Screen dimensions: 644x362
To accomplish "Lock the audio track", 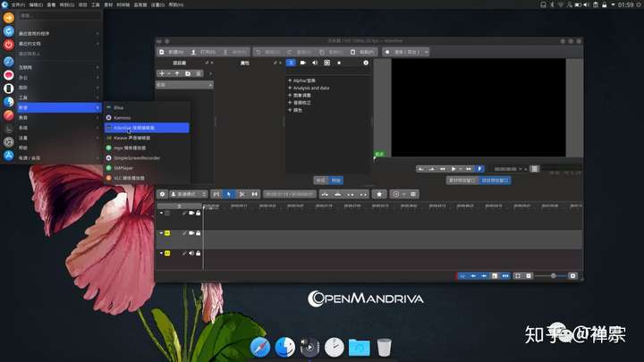I will pos(199,253).
